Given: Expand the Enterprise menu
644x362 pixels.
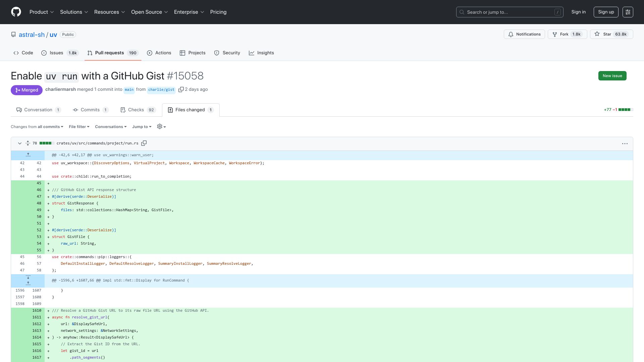Looking at the screenshot, I should 189,12.
